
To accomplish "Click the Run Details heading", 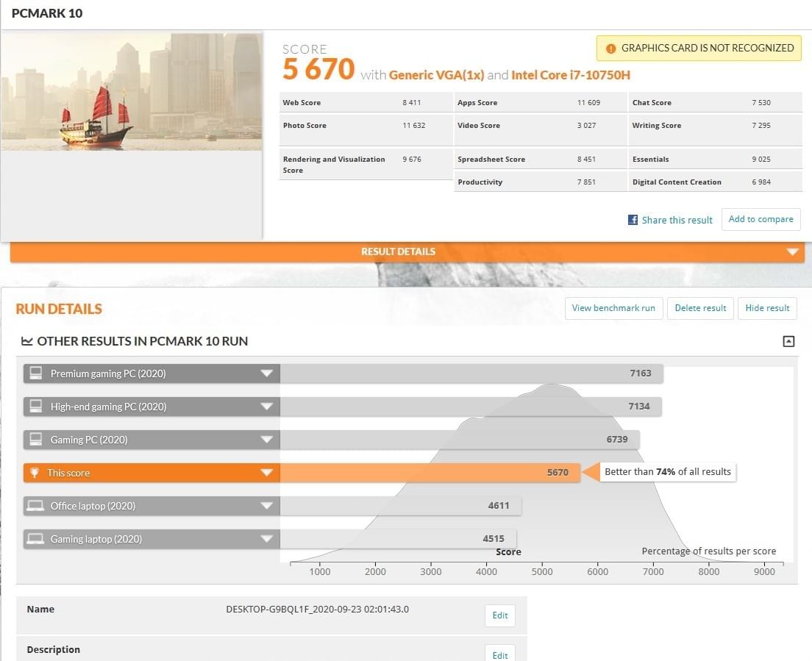I will pyautogui.click(x=59, y=309).
